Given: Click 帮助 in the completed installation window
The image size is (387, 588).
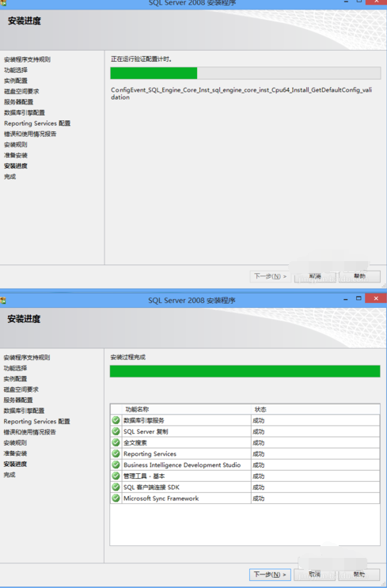Looking at the screenshot, I should pos(359,575).
